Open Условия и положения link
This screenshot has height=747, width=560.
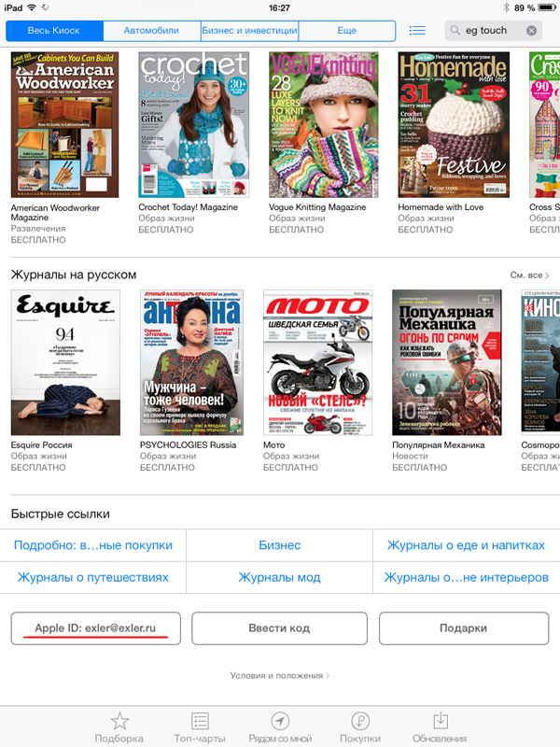pos(279,675)
